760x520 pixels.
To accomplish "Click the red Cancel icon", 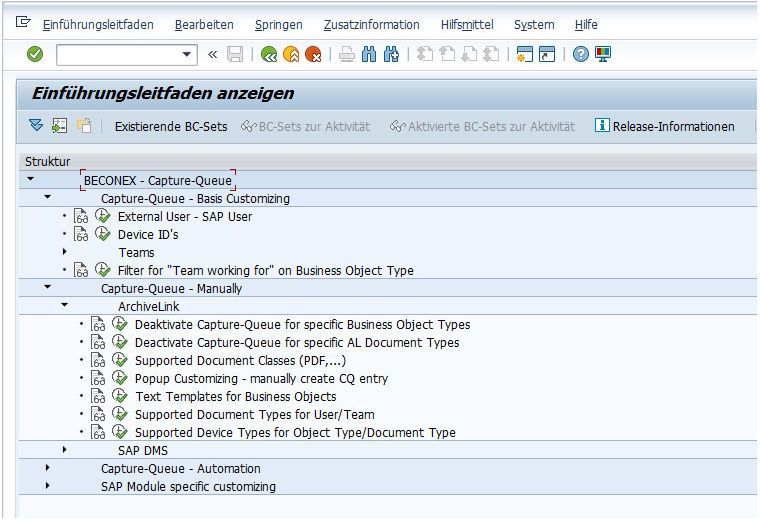I will tap(314, 54).
